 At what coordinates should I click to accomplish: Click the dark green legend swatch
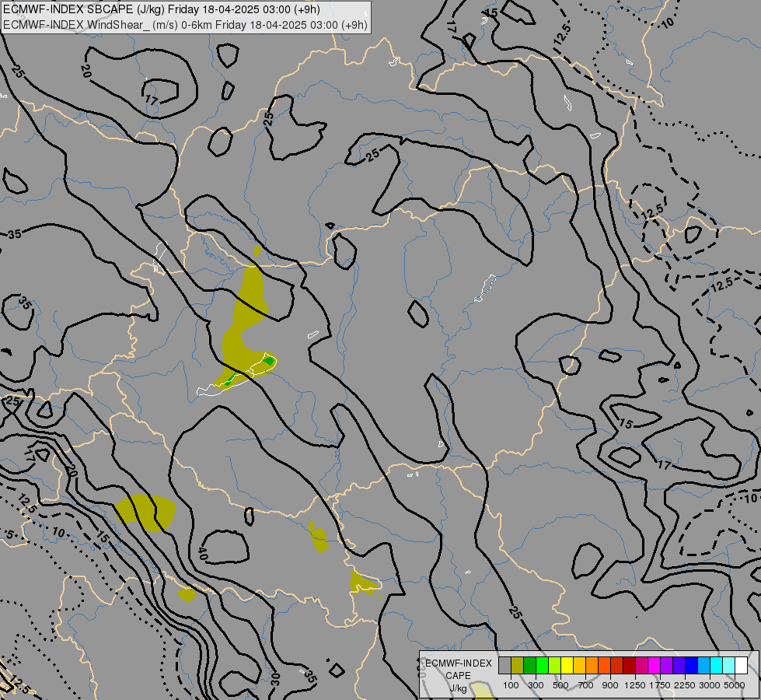coord(530,666)
